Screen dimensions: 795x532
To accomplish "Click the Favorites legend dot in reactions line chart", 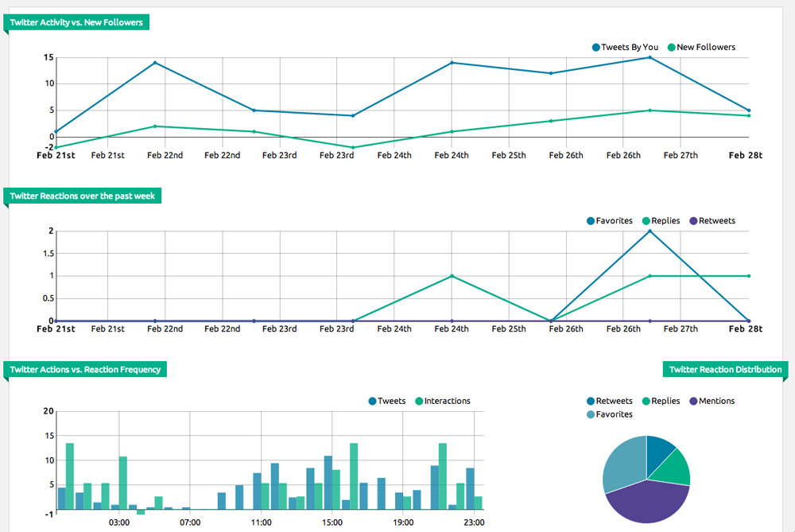I will 591,220.
